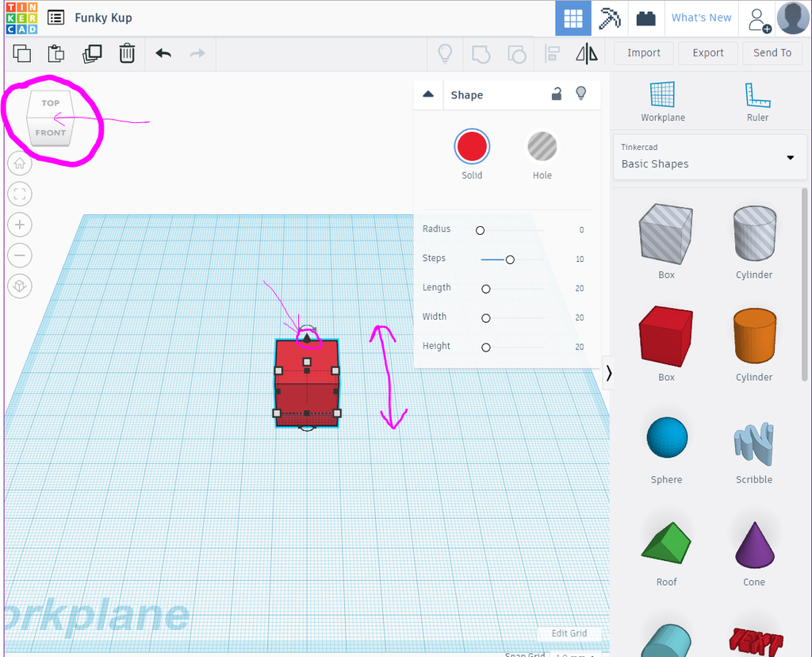Switch to orthographic view cube icon
This screenshot has height=657, width=812.
pos(20,286)
